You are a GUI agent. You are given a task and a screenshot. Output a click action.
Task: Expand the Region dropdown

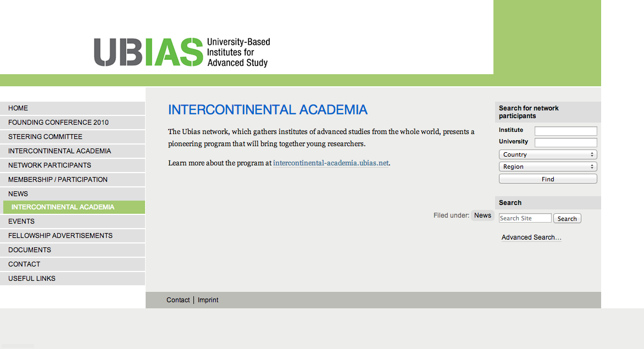547,167
